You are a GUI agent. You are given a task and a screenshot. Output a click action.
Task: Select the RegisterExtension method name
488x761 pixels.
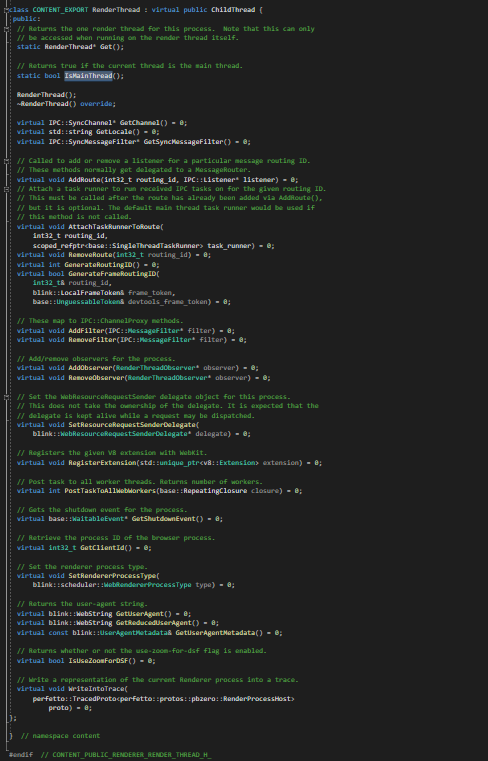coord(102,463)
